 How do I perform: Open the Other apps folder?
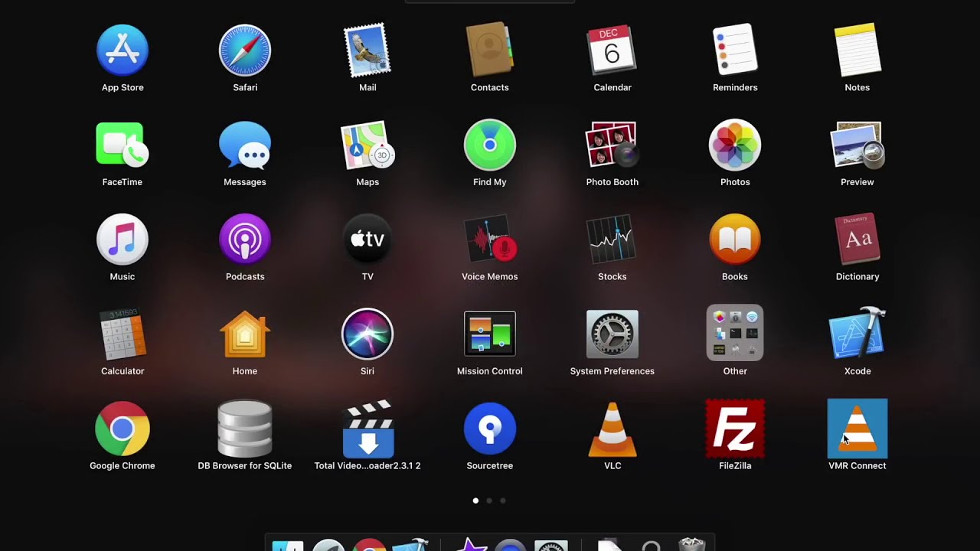point(735,334)
